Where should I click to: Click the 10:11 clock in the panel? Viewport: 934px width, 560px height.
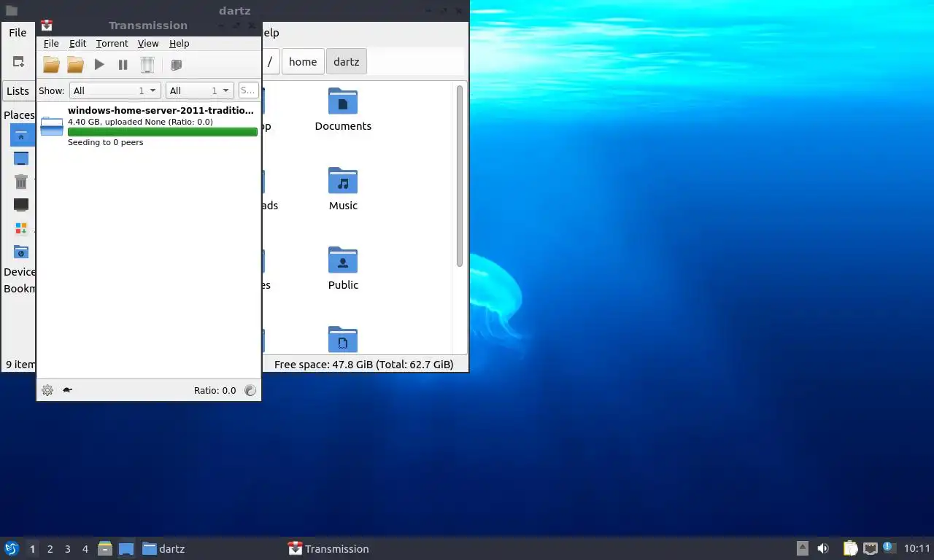[x=917, y=548]
